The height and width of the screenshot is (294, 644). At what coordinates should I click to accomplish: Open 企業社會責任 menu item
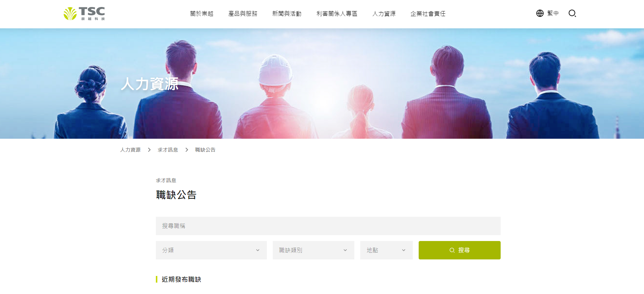(428, 14)
